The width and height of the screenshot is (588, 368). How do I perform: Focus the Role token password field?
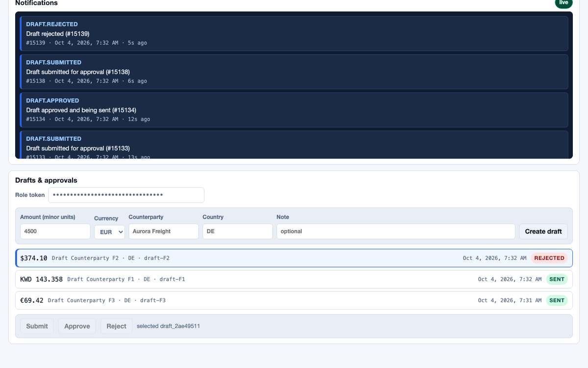(126, 195)
